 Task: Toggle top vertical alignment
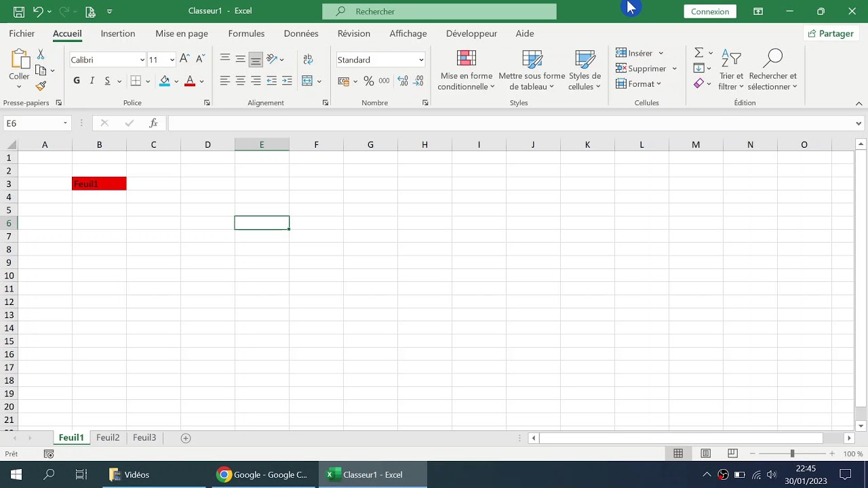[x=225, y=60]
